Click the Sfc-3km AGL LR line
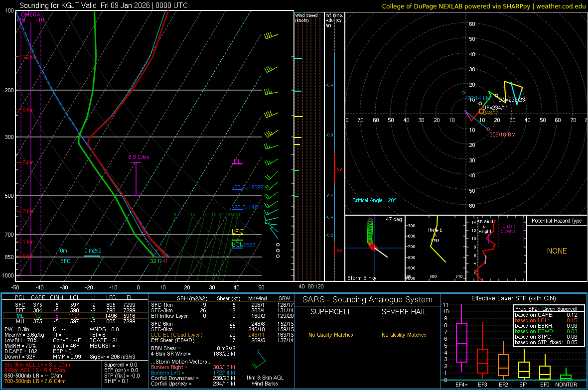The height and width of the screenshot is (390, 588). coord(37,365)
